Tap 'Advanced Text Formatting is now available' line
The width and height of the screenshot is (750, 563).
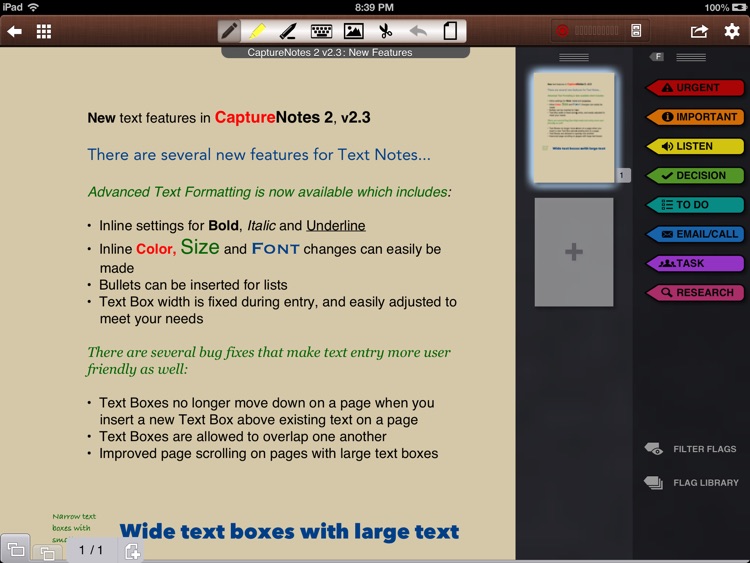click(x=269, y=192)
